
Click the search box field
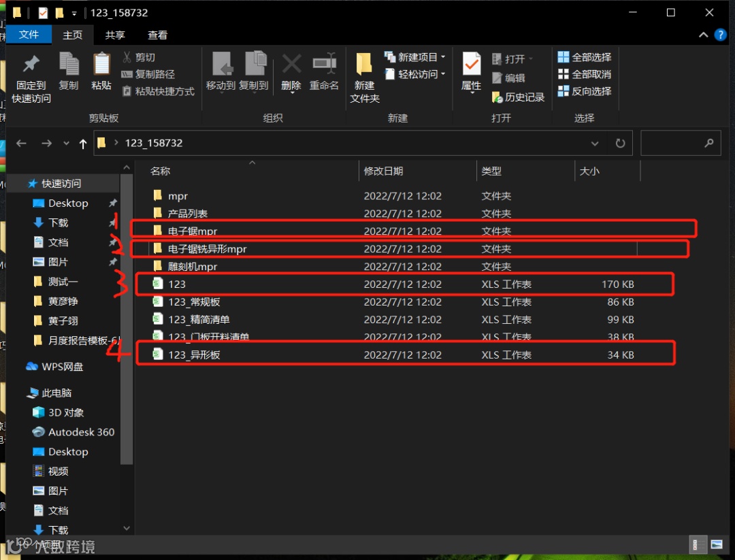pos(681,143)
